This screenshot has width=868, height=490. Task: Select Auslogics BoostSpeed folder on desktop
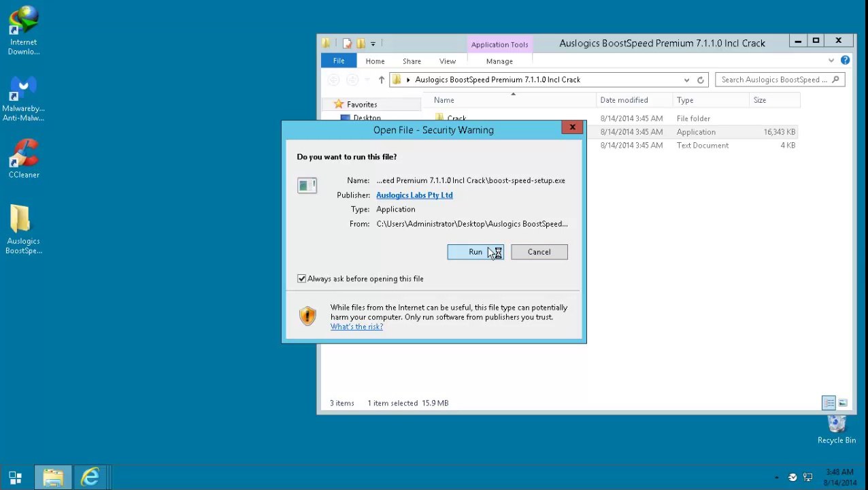[x=24, y=229]
